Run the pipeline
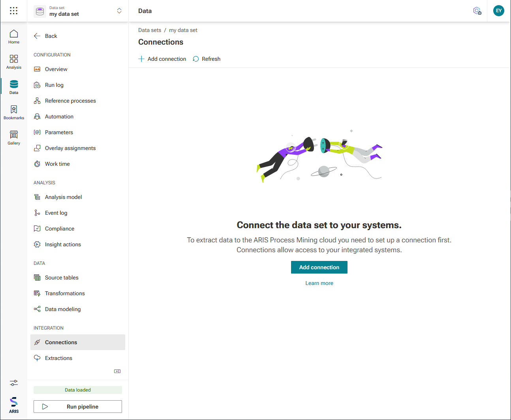The image size is (511, 420). tap(78, 407)
